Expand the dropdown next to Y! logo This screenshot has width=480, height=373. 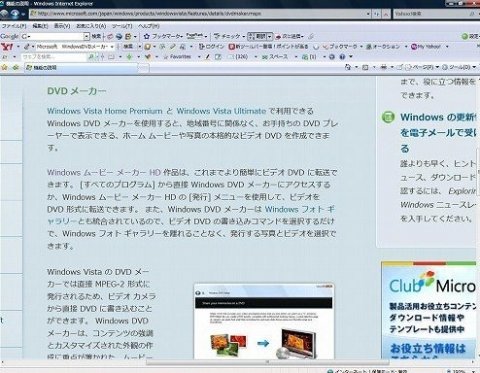pos(18,47)
